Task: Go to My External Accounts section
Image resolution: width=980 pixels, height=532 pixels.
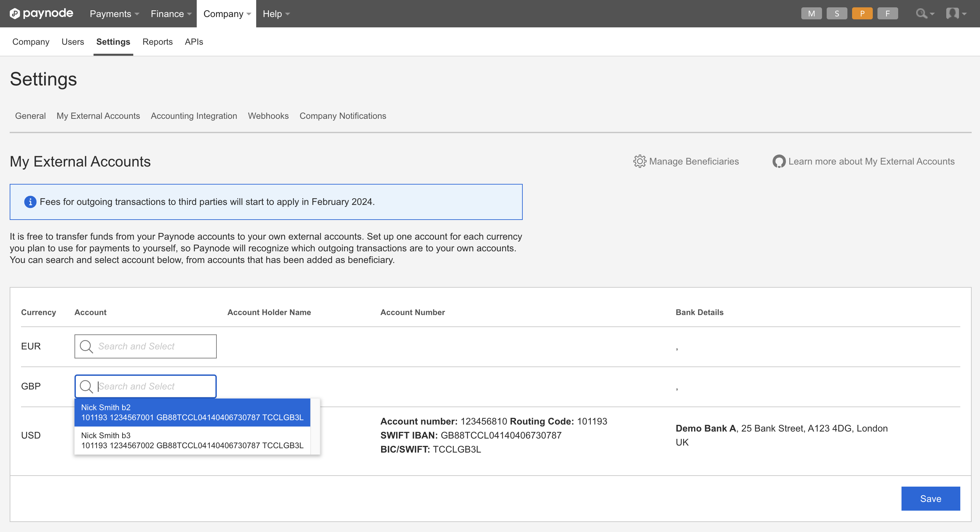Action: (98, 116)
